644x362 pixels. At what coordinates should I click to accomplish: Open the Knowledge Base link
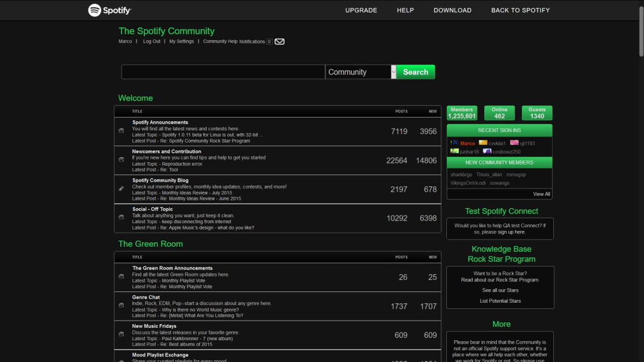coord(502,249)
